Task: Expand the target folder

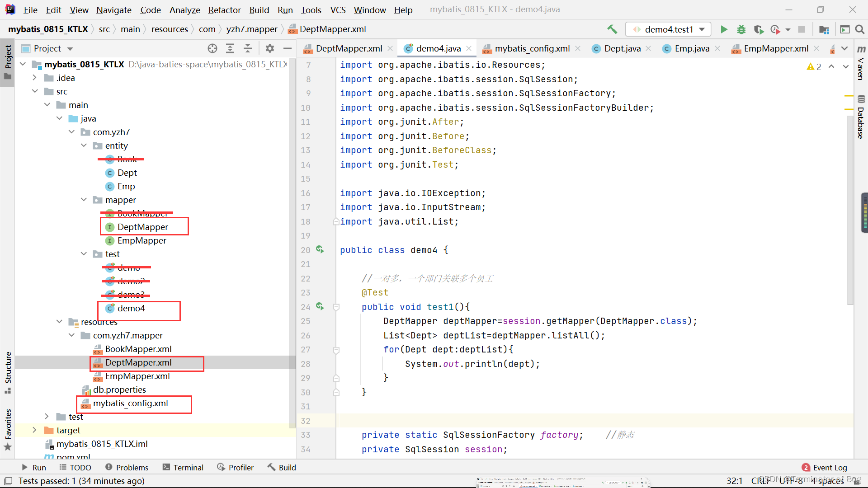Action: coord(35,430)
